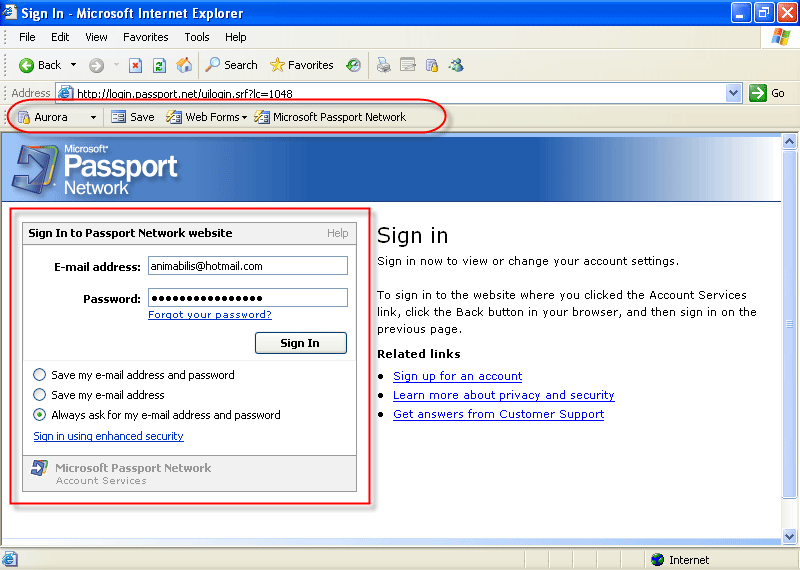800x570 pixels.
Task: Click the Sign In button
Action: tap(301, 343)
